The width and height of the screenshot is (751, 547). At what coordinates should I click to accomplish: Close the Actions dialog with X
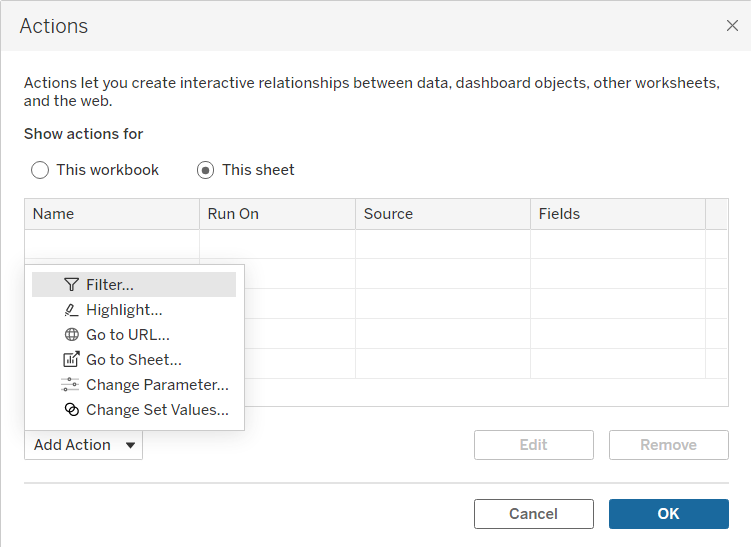click(x=732, y=26)
